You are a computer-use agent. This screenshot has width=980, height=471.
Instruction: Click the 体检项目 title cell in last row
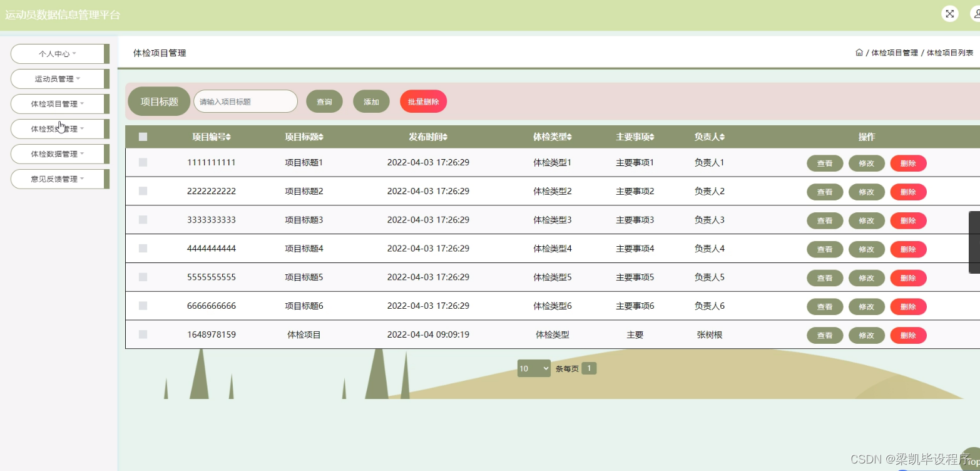(304, 334)
